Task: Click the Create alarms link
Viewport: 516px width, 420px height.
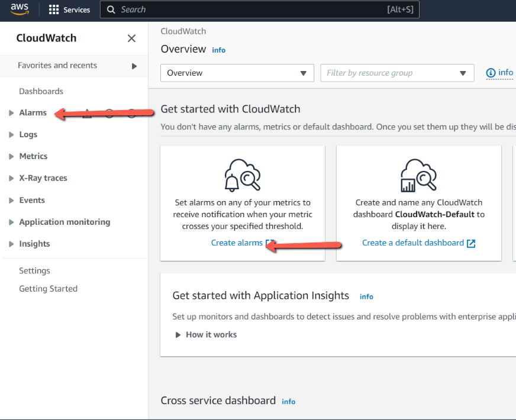Action: pos(237,243)
